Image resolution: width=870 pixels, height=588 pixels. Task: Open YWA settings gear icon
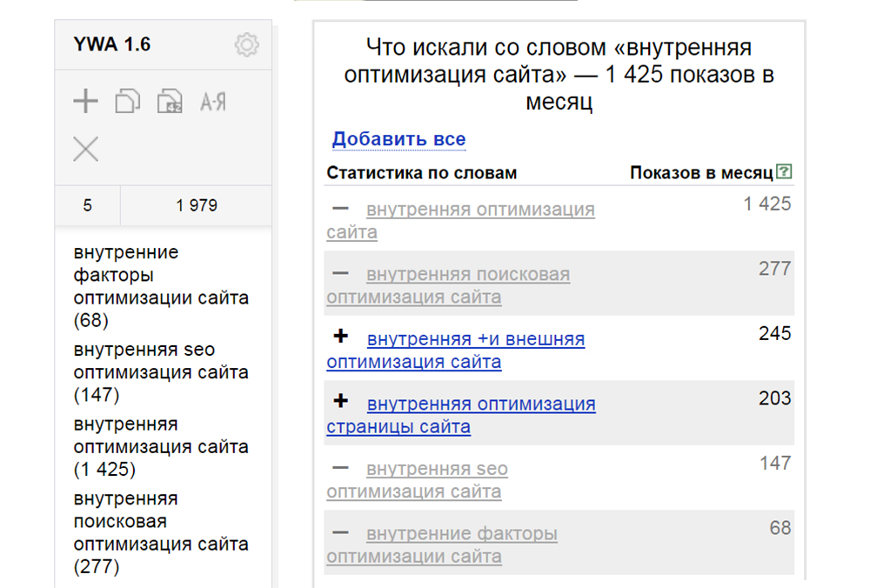(246, 45)
